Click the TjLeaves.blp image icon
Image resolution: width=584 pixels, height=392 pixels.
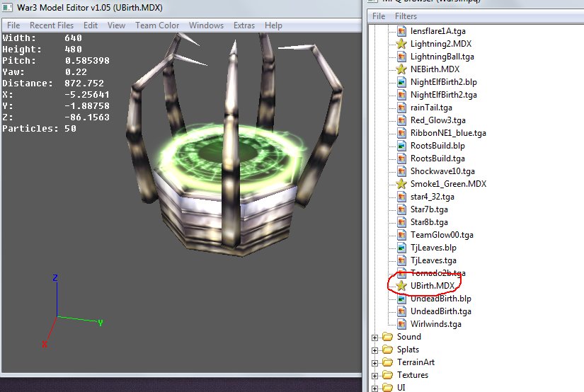pos(401,248)
